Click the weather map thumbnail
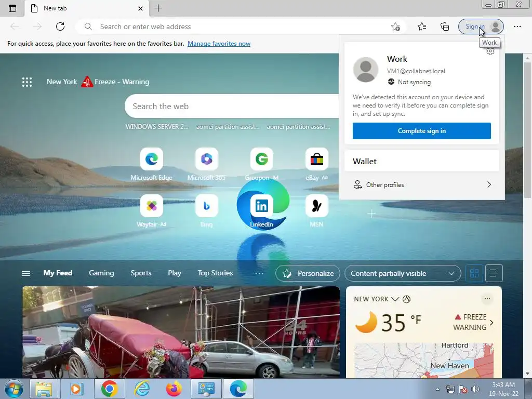The height and width of the screenshot is (399, 532). pyautogui.click(x=423, y=361)
